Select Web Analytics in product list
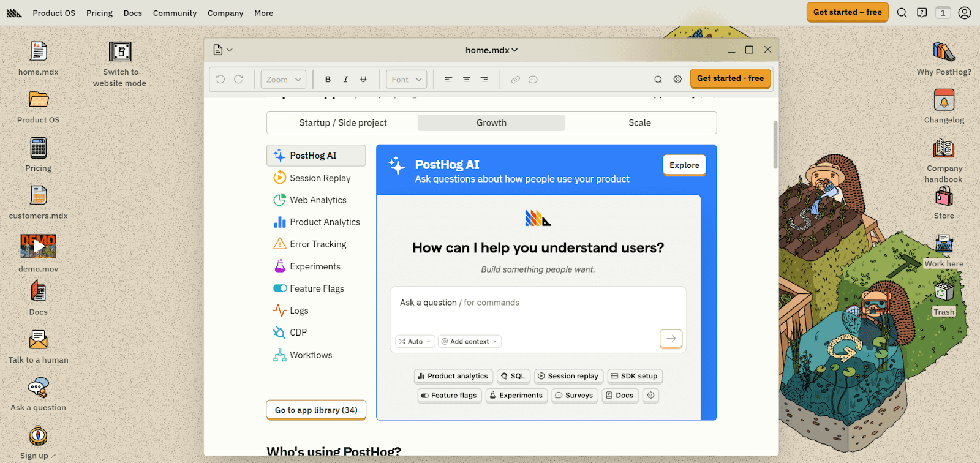The height and width of the screenshot is (463, 980). point(316,200)
